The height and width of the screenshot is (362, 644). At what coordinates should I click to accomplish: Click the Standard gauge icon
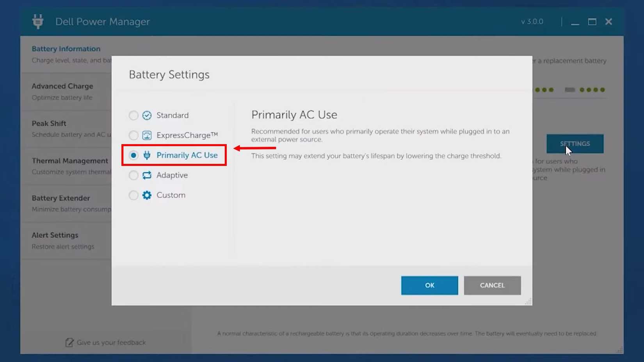pyautogui.click(x=146, y=115)
